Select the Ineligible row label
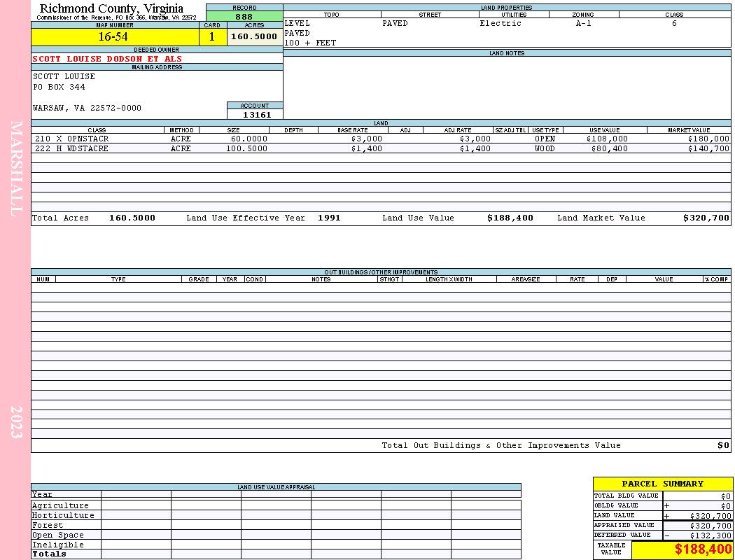 [x=58, y=545]
